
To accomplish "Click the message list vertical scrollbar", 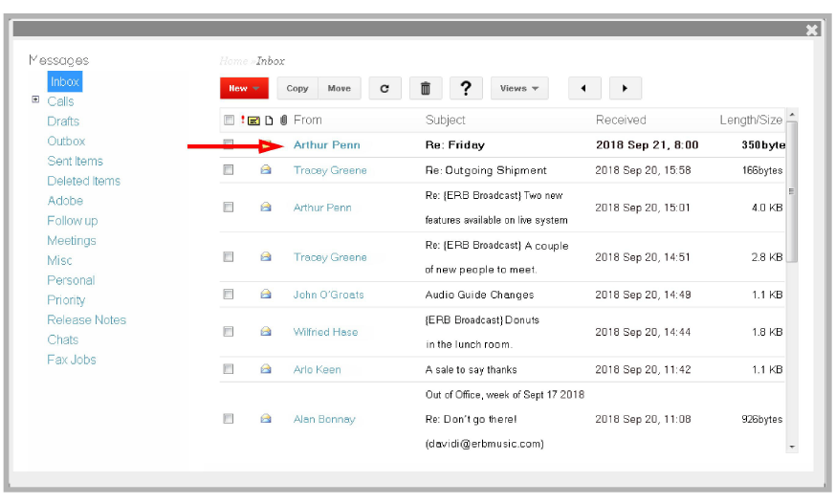I will click(x=791, y=191).
